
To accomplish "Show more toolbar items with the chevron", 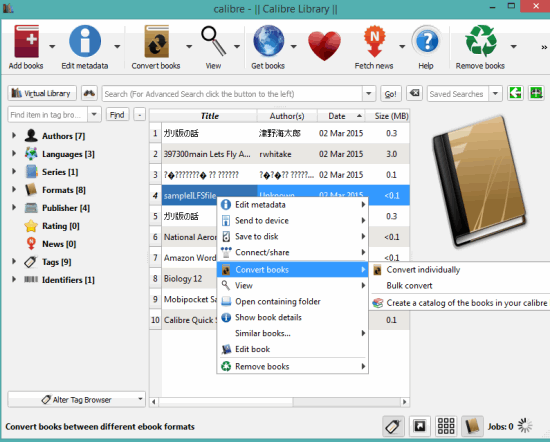I will (544, 47).
